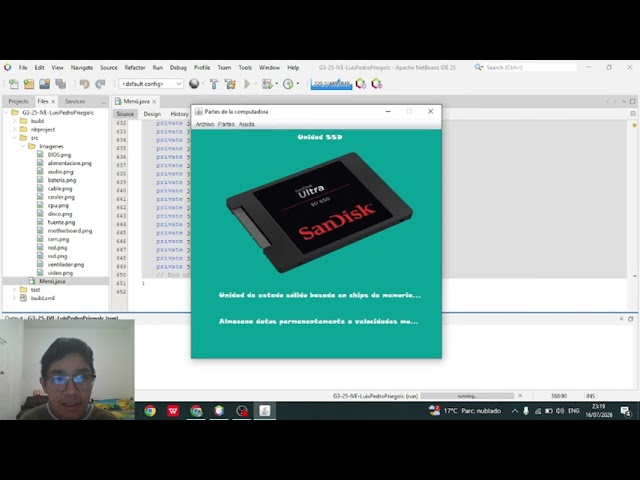This screenshot has height=480, width=640.
Task: Click the Undo arrow in the toolbar
Action: coord(84,84)
